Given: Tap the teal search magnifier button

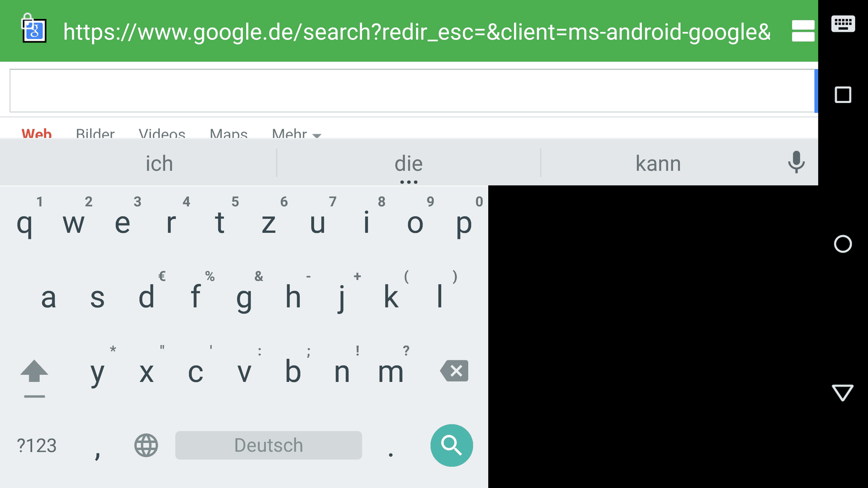Looking at the screenshot, I should point(452,446).
